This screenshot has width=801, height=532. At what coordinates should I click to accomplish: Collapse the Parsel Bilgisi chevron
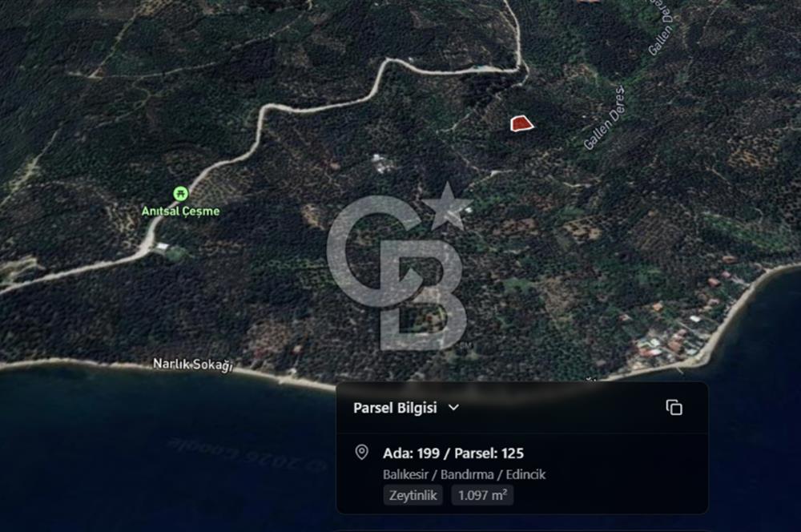[x=453, y=408]
